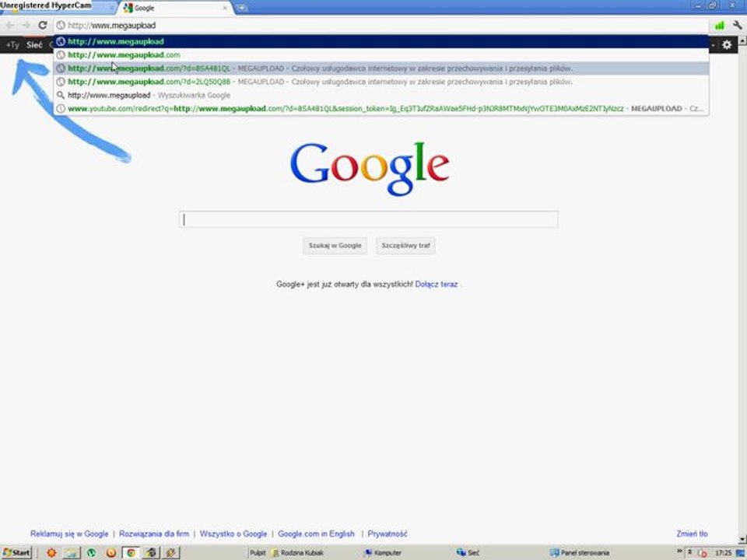Open Google.com in English link
The height and width of the screenshot is (560, 747).
317,534
